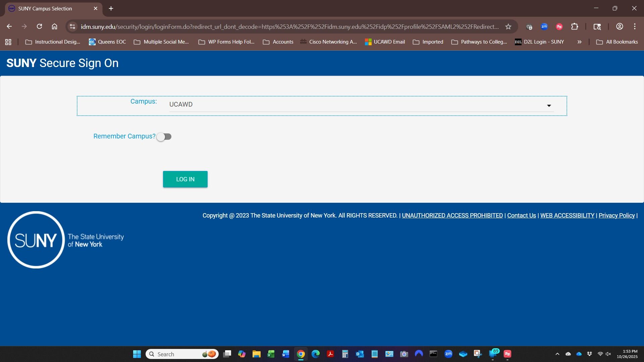Click the gray media extension icon beside Zoom
This screenshot has width=644, height=362.
coord(529,26)
